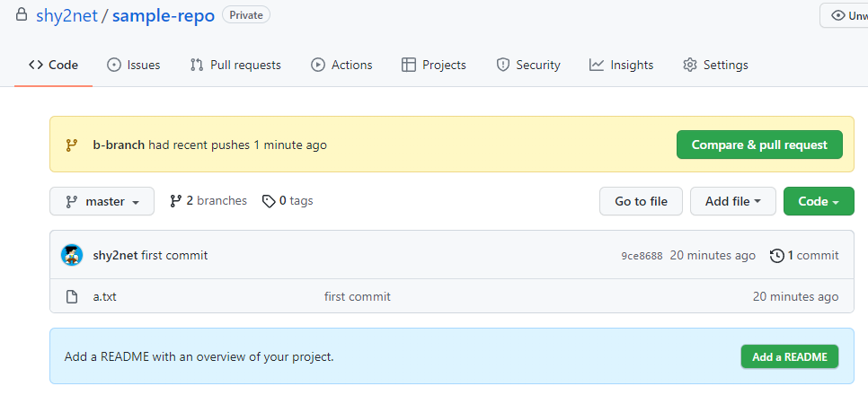
Task: Open the sample-repo repository name link
Action: [164, 15]
